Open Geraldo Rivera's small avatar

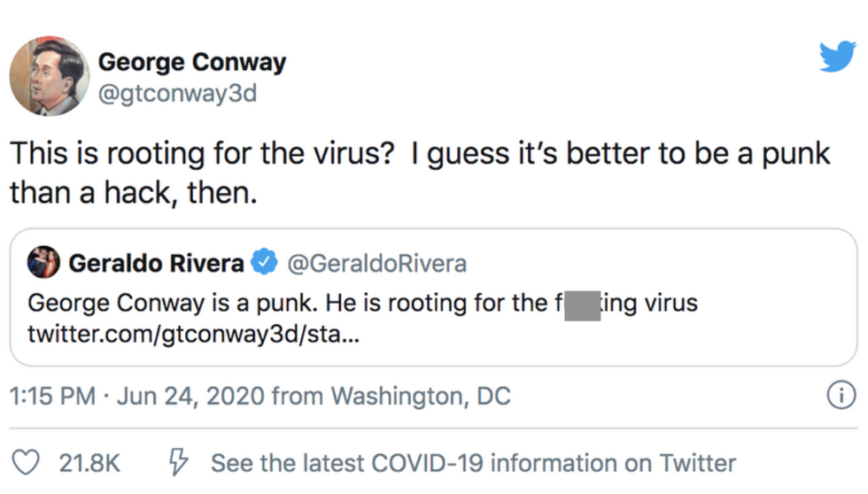coord(43,263)
